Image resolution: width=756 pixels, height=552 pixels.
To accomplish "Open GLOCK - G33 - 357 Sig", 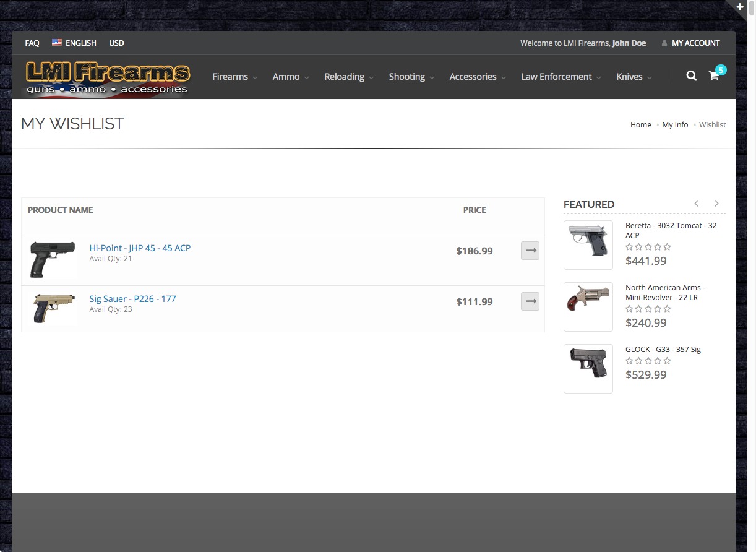I will click(663, 349).
